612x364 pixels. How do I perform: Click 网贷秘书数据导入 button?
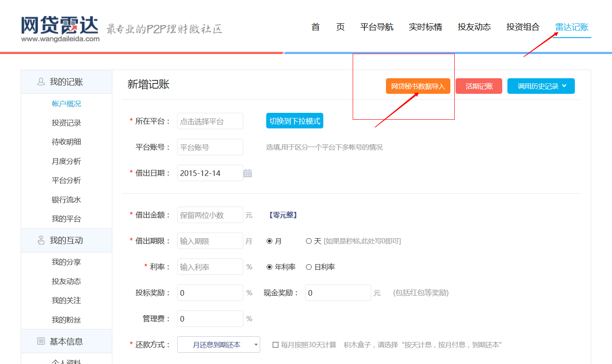pyautogui.click(x=418, y=86)
